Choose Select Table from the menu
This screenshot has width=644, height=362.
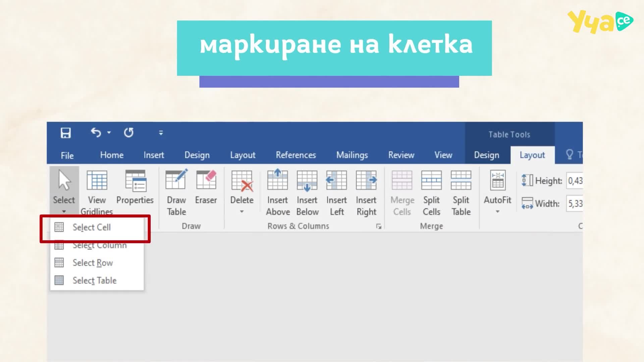[97, 280]
